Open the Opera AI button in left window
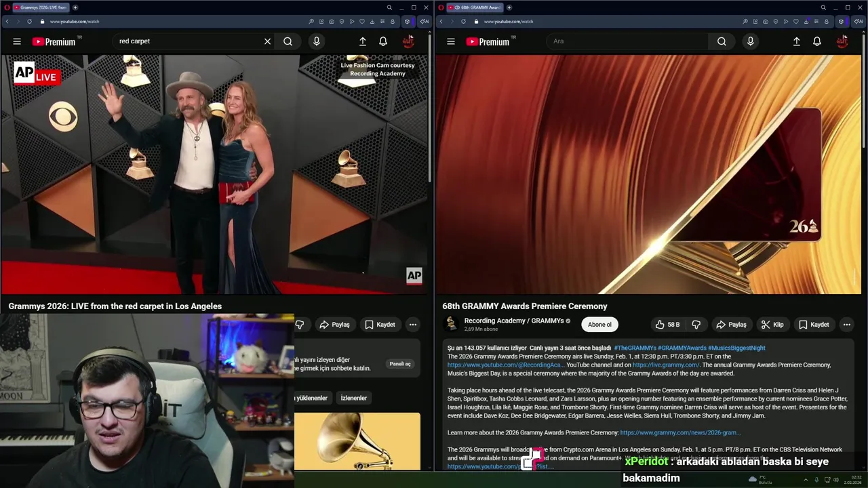 click(425, 21)
